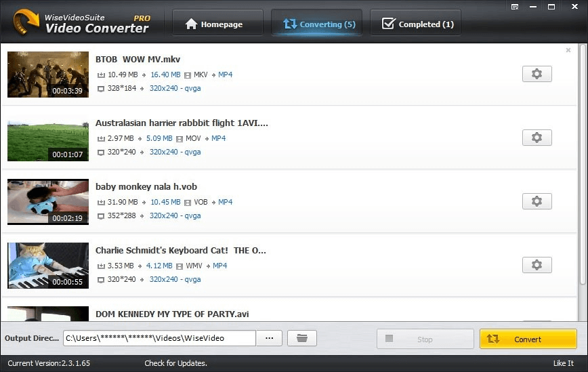Select the Keyboard Cat thumbnail
Viewport: 588px width, 372px height.
pyautogui.click(x=48, y=266)
